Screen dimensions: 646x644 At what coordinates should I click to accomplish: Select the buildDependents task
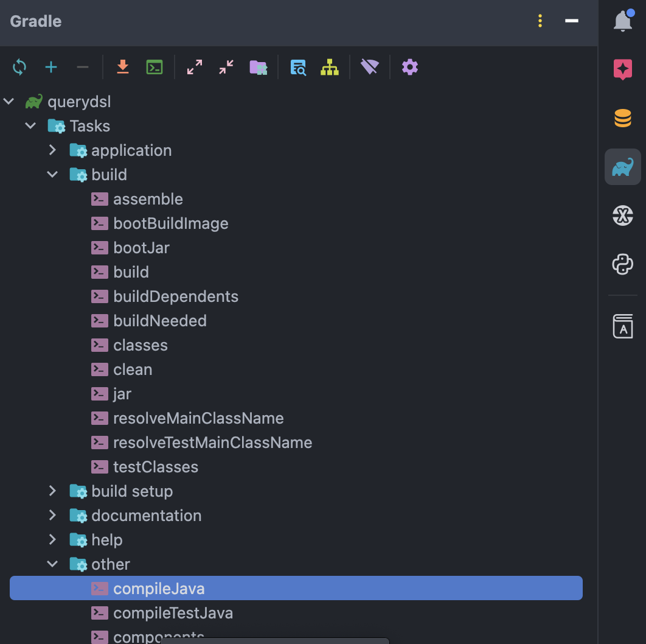[x=176, y=296]
